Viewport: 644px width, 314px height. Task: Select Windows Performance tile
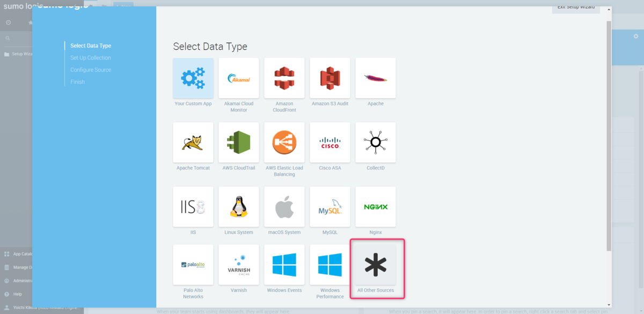pyautogui.click(x=330, y=265)
